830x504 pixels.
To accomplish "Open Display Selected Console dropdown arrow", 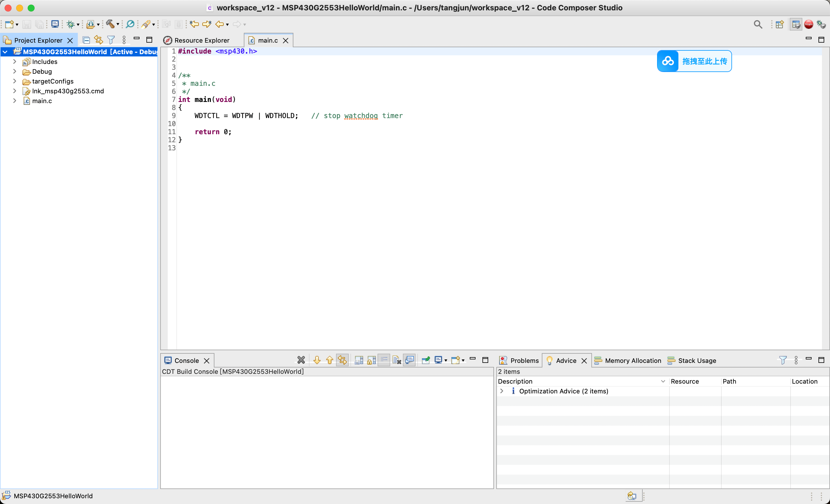I will [446, 361].
